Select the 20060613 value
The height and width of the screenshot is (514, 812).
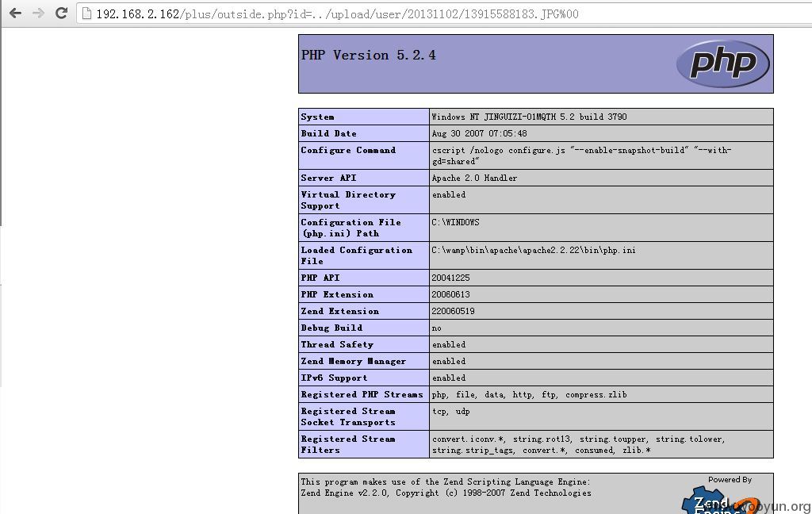pos(451,294)
